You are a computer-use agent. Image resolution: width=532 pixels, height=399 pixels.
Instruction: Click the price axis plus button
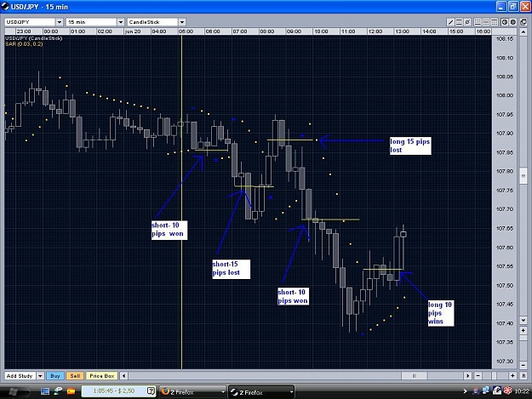tap(523, 331)
